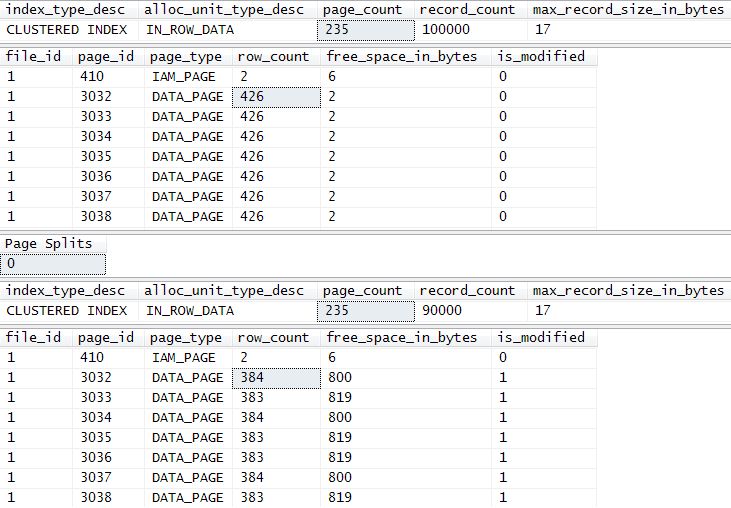Click the row_count header above the 384 value
The image size is (731, 508).
click(276, 338)
